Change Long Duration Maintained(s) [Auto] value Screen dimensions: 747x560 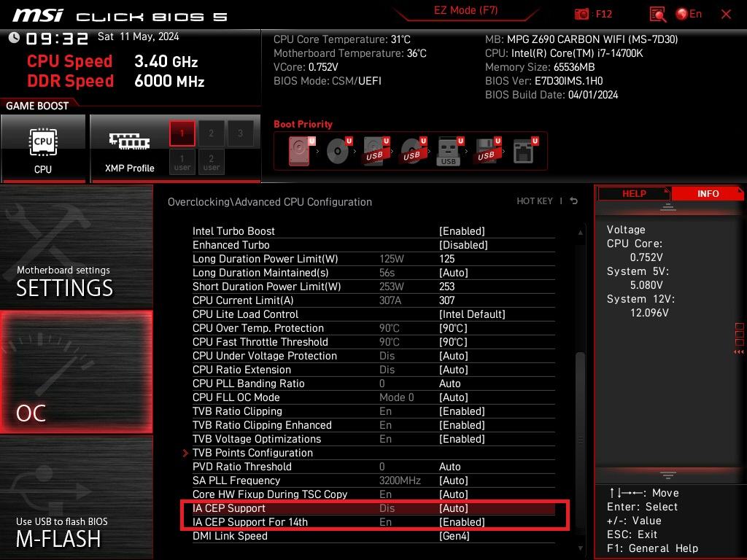(x=453, y=273)
